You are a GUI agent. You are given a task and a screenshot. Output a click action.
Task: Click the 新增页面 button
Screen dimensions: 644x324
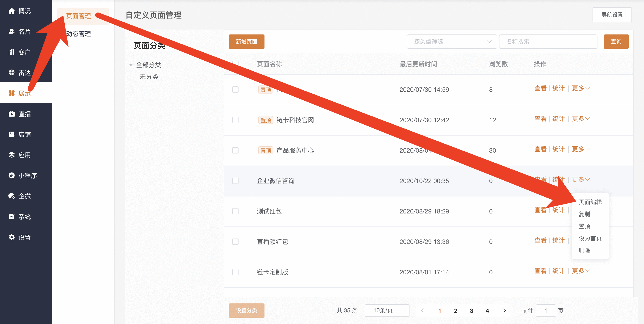[246, 41]
